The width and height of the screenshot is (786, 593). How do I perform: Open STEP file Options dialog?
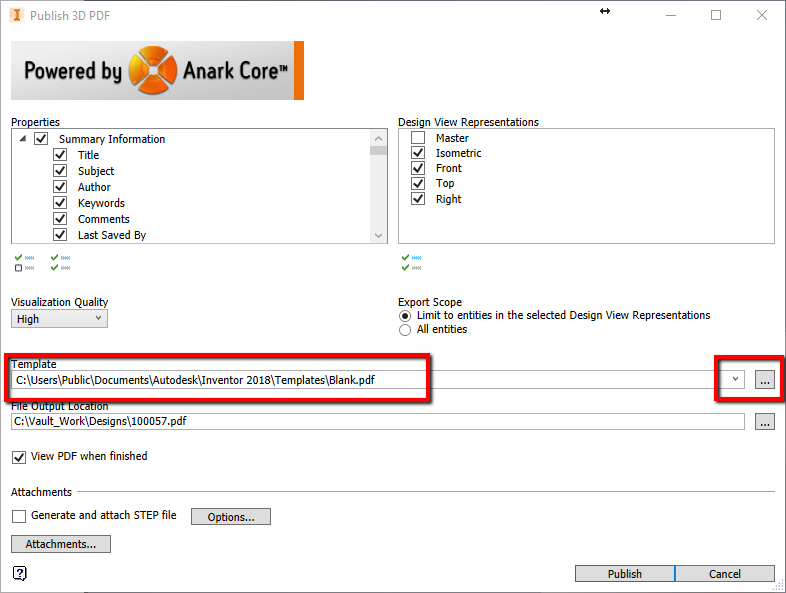231,517
